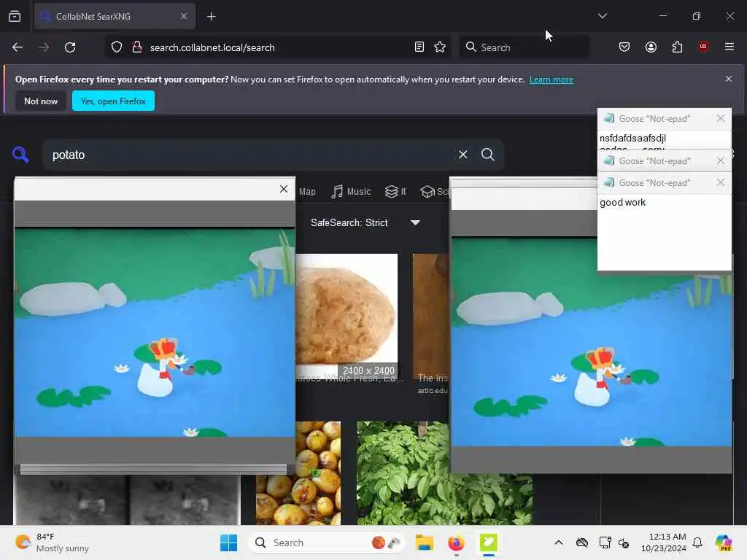Bookmark this page with star icon
The image size is (747, 560).
pos(440,47)
